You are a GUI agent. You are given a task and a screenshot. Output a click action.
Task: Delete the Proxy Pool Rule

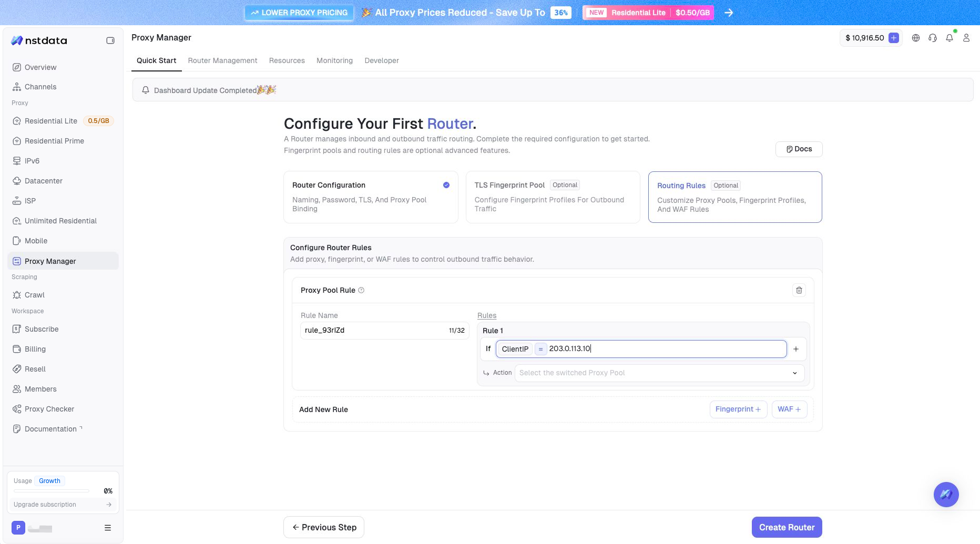click(799, 290)
